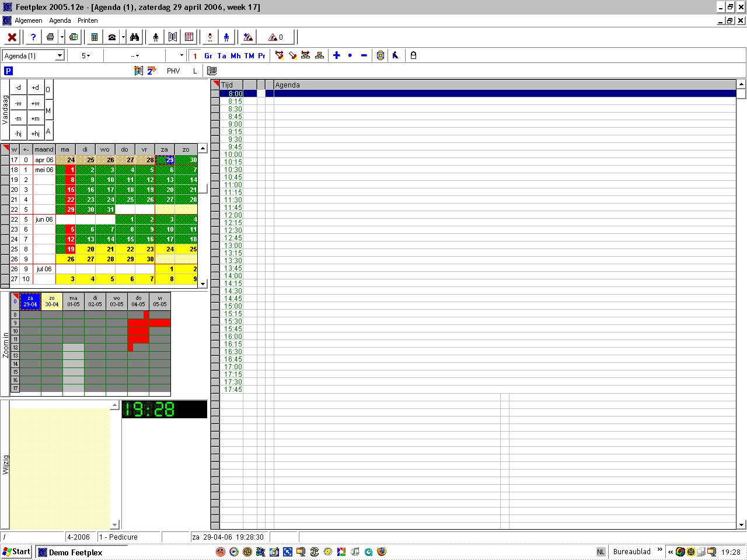Open the Agenda (1) dropdown
This screenshot has width=747, height=560.
coord(59,56)
